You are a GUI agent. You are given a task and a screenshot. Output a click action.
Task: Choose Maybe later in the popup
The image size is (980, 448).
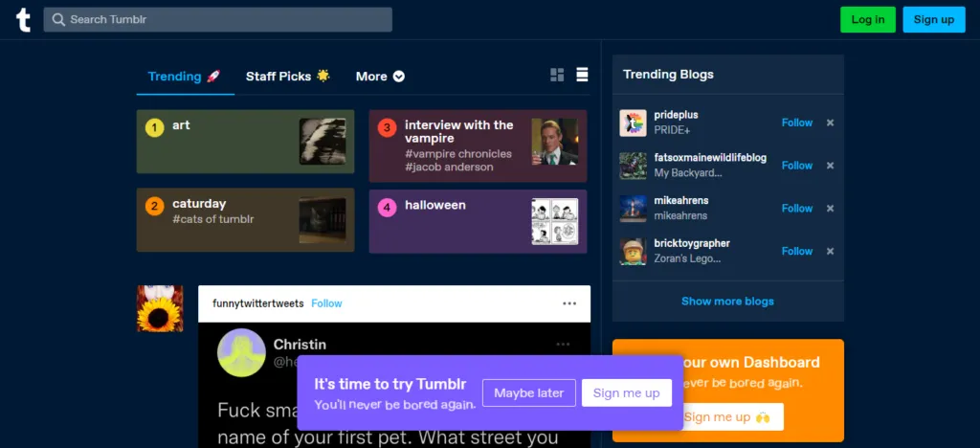pyautogui.click(x=528, y=392)
